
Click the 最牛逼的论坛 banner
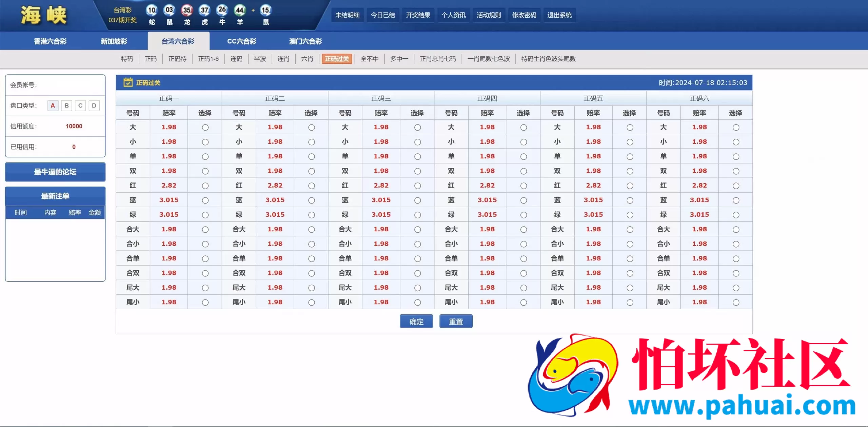pyautogui.click(x=55, y=172)
